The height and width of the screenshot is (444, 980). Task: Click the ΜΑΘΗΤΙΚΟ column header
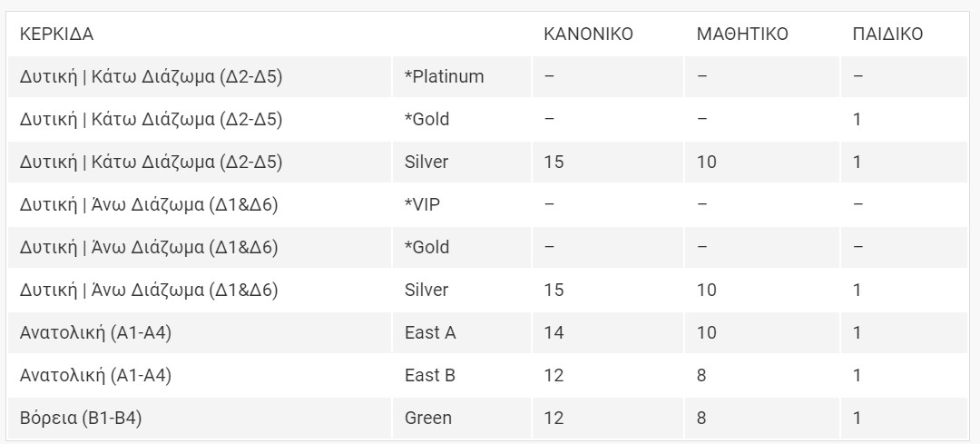click(x=742, y=34)
